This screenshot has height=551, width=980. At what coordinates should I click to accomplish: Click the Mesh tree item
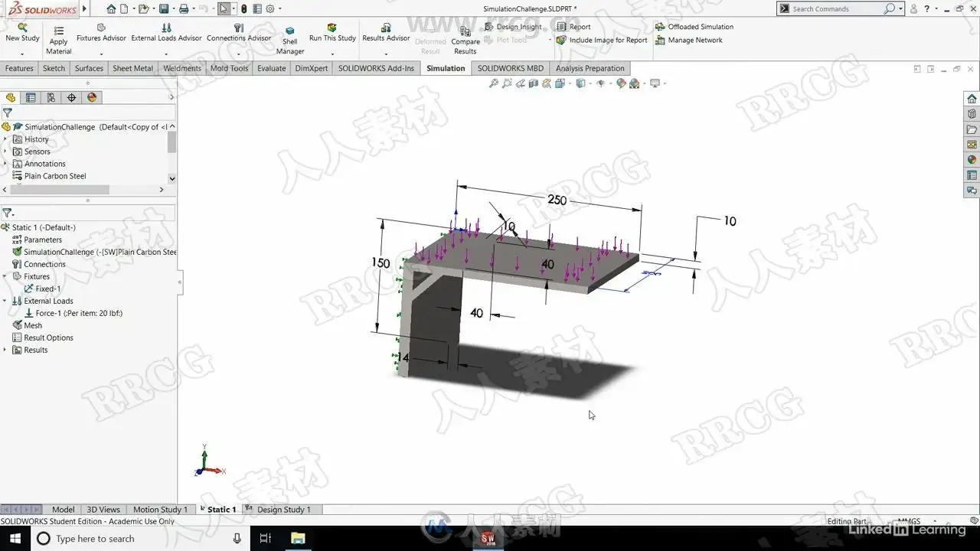coord(28,325)
